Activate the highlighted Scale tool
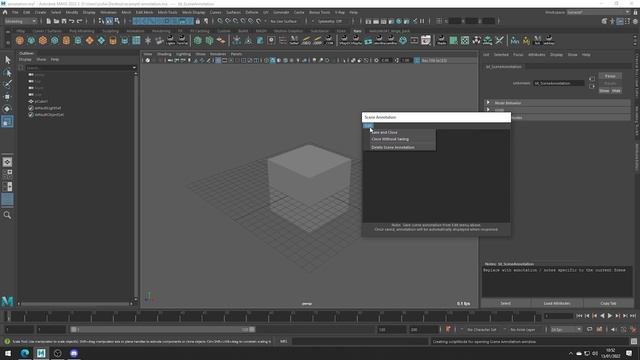 tap(7, 121)
